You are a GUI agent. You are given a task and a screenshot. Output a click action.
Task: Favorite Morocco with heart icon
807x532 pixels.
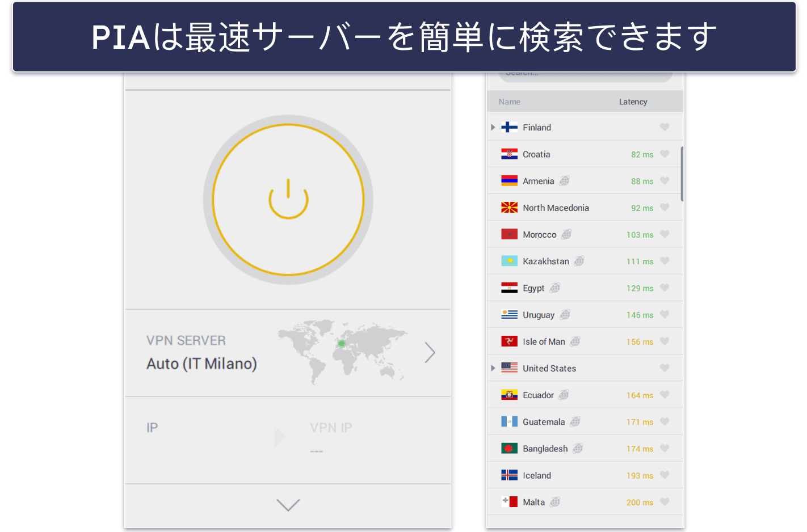(665, 234)
